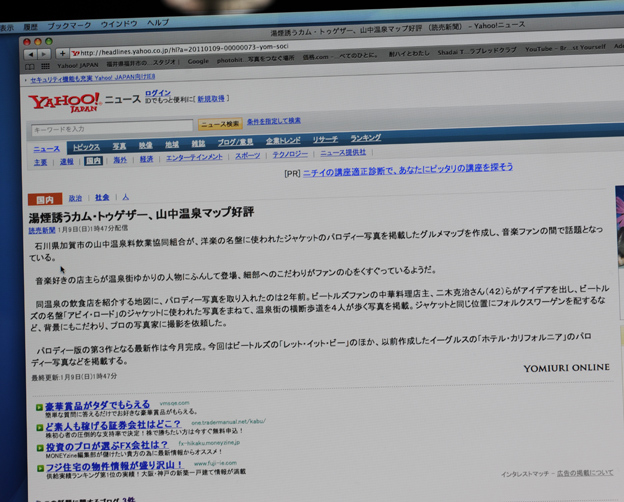624x502 pixels.
Task: Open ad link 豪華賞品がタダでもらえる
Action: [98, 406]
